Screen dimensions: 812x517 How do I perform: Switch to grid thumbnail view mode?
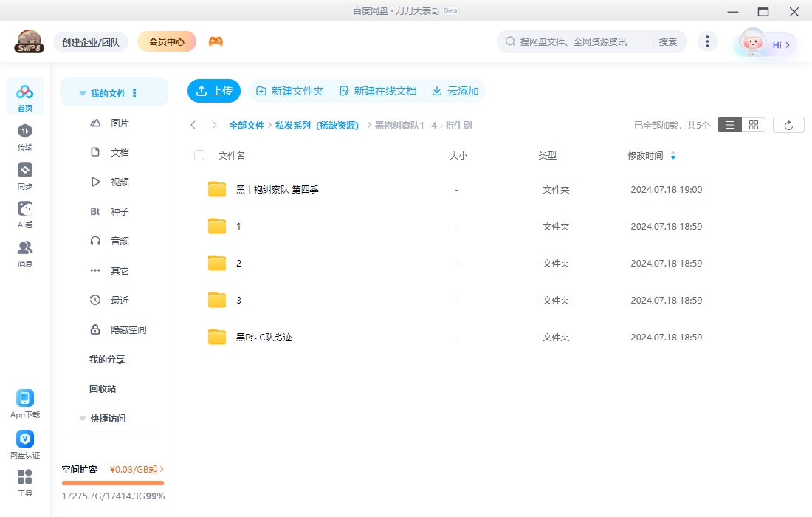(754, 125)
